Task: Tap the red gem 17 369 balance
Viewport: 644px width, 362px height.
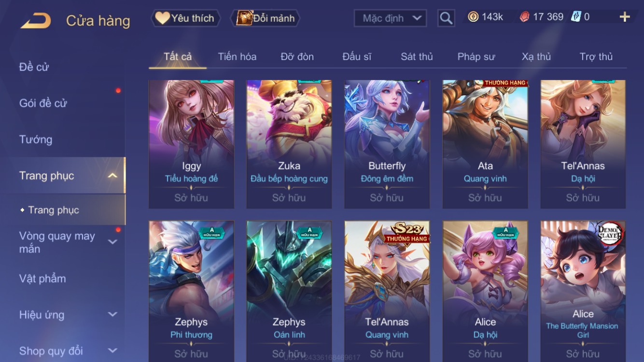Action: 541,17
